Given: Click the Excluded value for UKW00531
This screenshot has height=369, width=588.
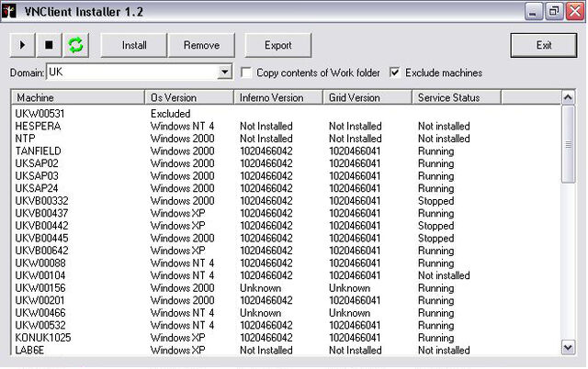Looking at the screenshot, I should [x=170, y=114].
